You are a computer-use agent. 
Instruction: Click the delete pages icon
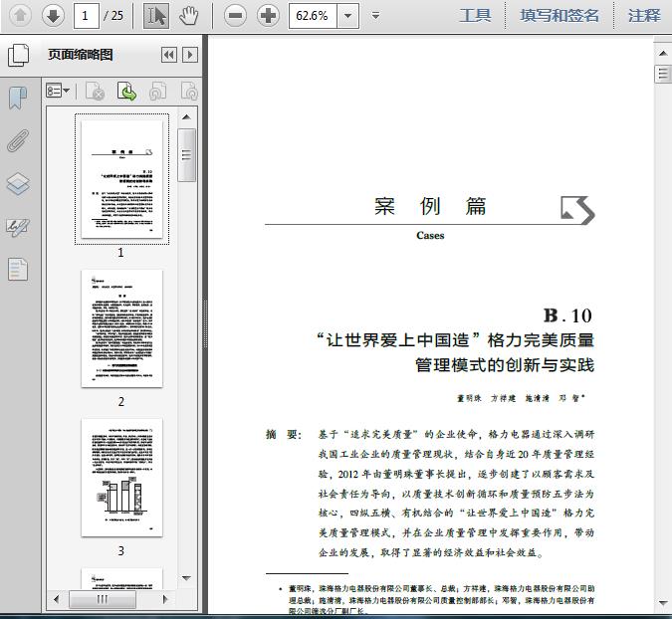coord(96,91)
